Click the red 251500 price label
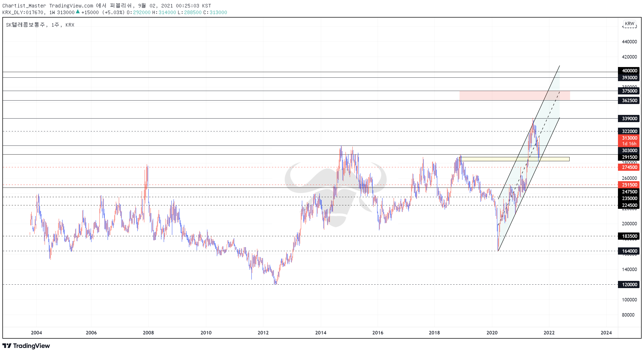Screen dimensions: 644x353 tap(629, 185)
